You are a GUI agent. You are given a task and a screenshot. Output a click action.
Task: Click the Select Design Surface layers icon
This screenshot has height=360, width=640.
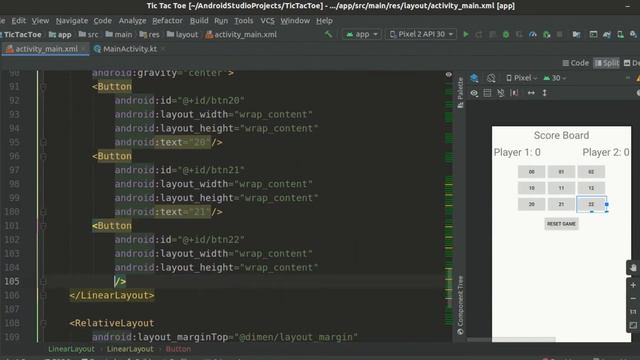coord(474,78)
